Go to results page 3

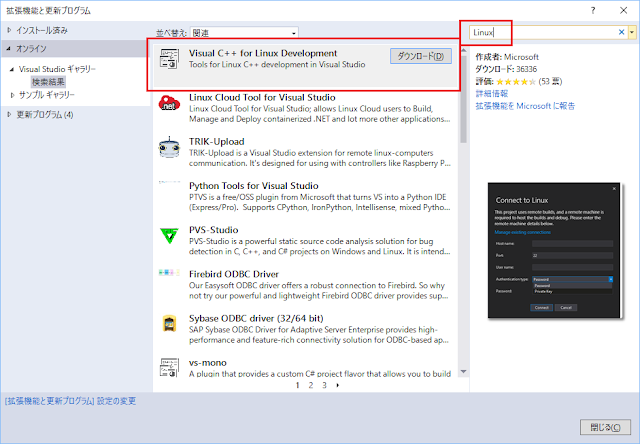(324, 385)
